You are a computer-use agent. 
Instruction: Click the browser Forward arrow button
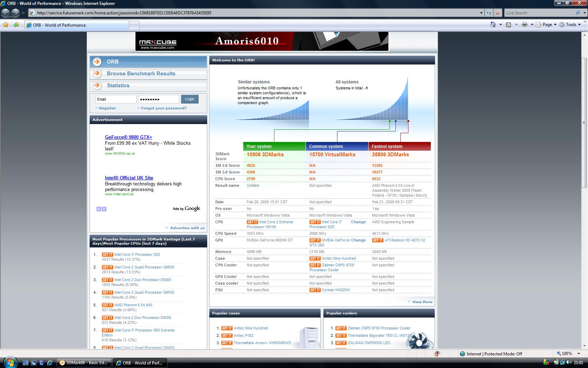(x=15, y=13)
